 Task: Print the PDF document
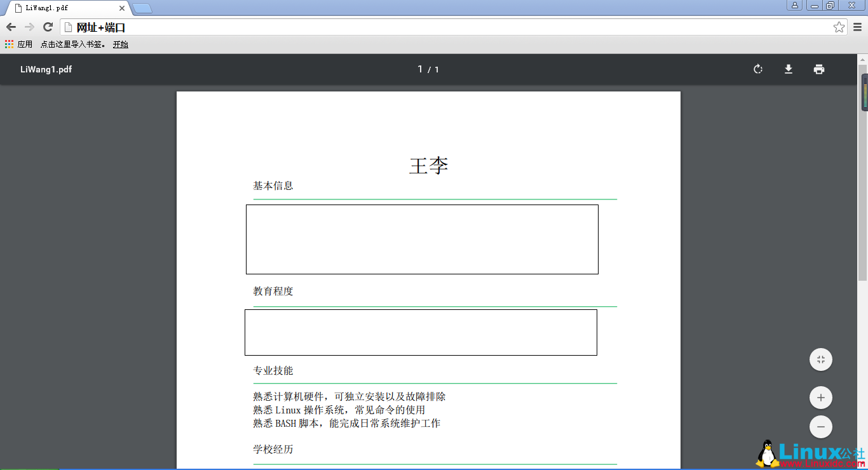point(818,69)
